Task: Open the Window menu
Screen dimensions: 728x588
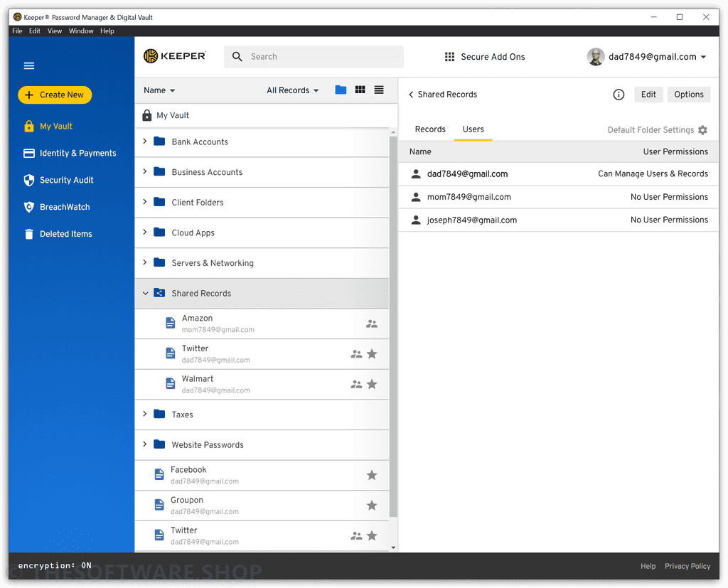Action: (x=81, y=31)
